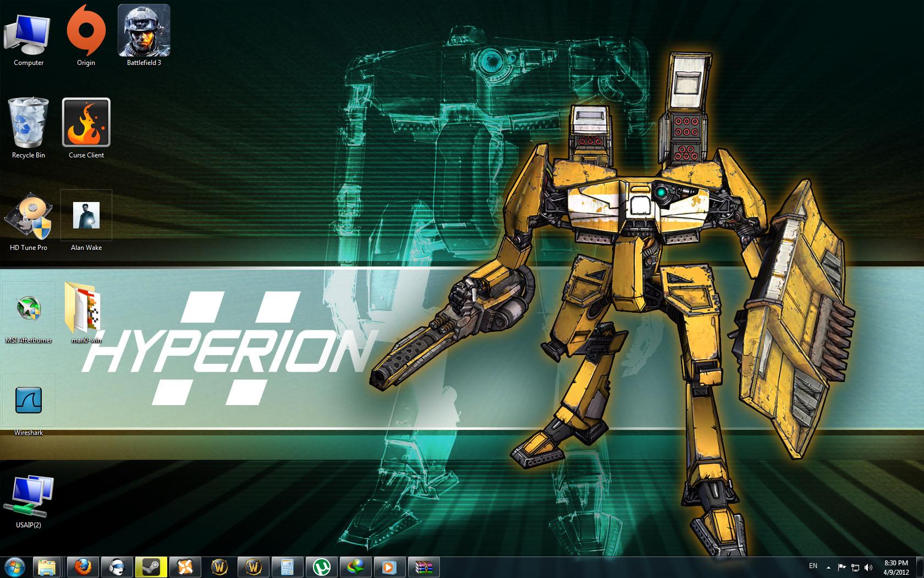The image size is (924, 578).
Task: Launch Firefox from the taskbar
Action: point(82,567)
